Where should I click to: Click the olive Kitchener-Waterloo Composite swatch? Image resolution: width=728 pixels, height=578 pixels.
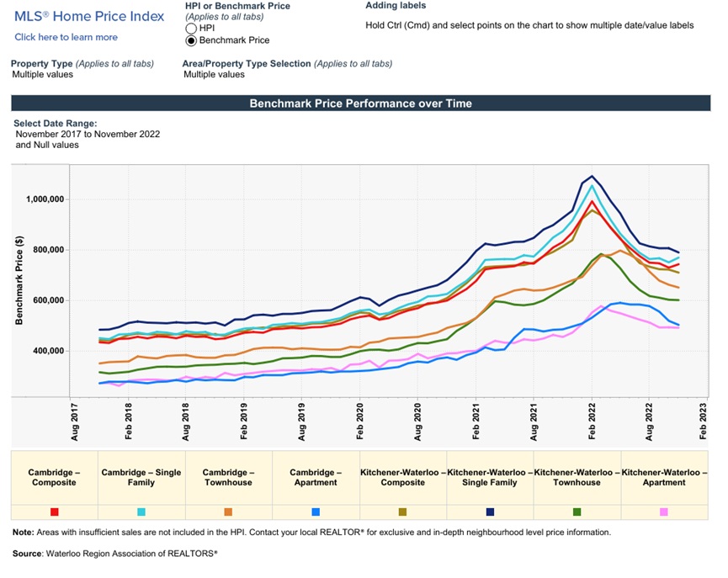click(x=402, y=512)
